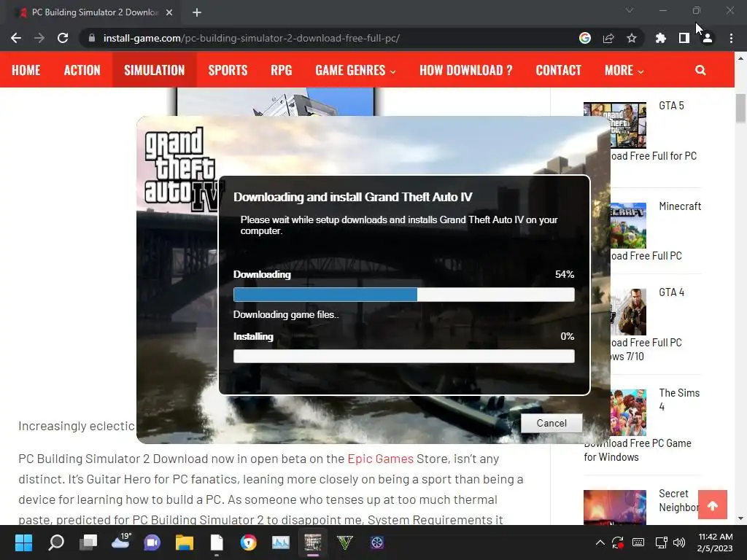Open the browser extensions puzzle icon
747x560 pixels.
[x=660, y=38]
